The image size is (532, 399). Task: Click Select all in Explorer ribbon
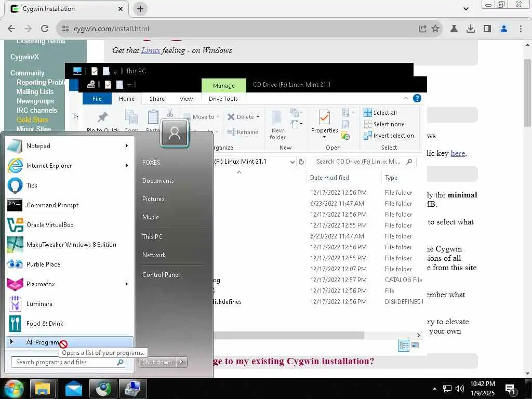tap(380, 113)
